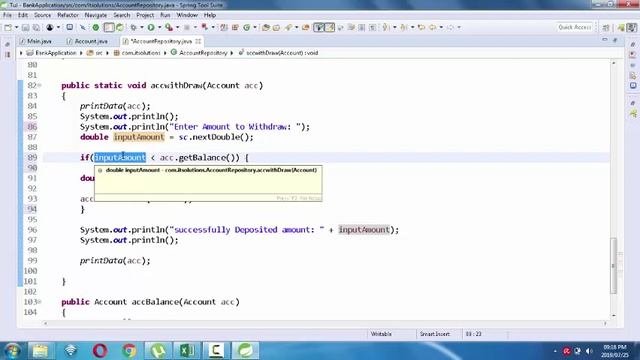This screenshot has width=640, height=360.
Task: Open the top left sidebar view icon
Action: pyautogui.click(x=7, y=44)
